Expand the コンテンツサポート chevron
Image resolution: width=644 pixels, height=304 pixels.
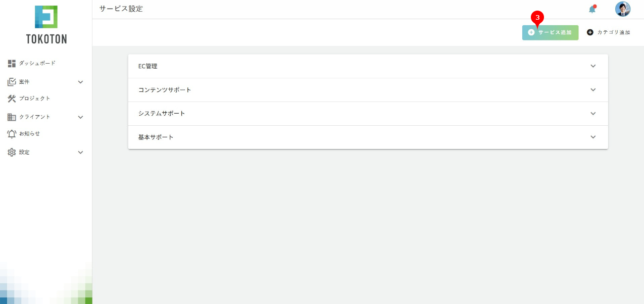593,90
